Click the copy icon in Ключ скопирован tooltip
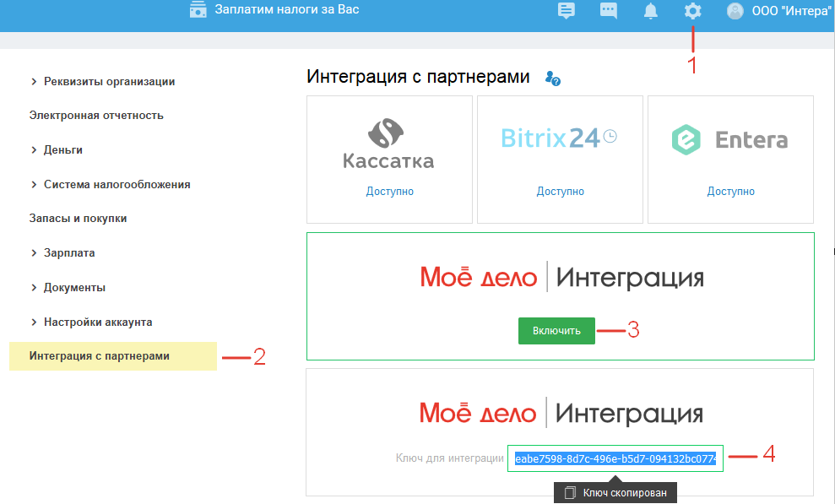Image resolution: width=835 pixels, height=504 pixels. pyautogui.click(x=570, y=493)
